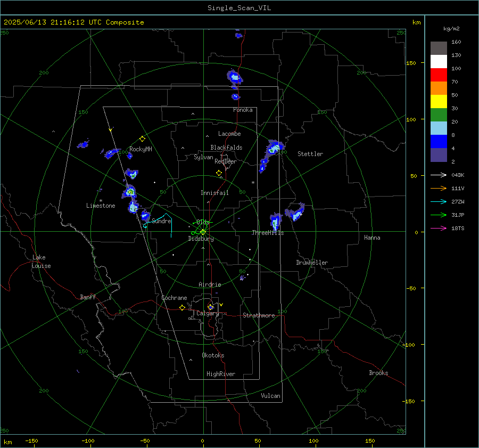Click the Hanna town label
479x448 pixels.
(x=372, y=238)
